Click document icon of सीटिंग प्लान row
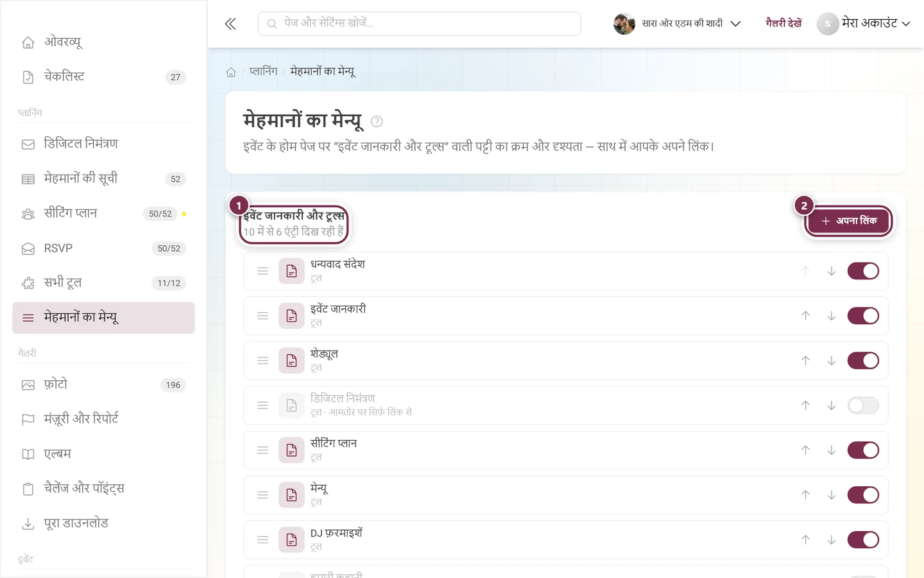This screenshot has height=578, width=924. tap(291, 450)
